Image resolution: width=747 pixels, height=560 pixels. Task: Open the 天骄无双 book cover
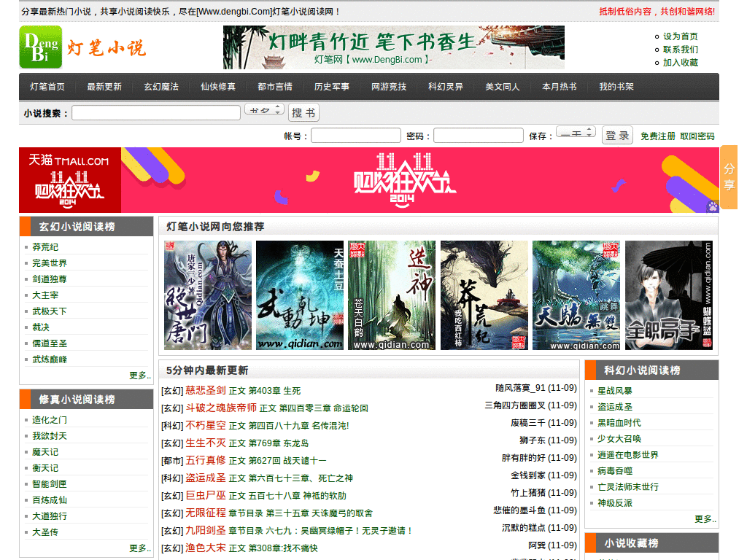pyautogui.click(x=576, y=295)
